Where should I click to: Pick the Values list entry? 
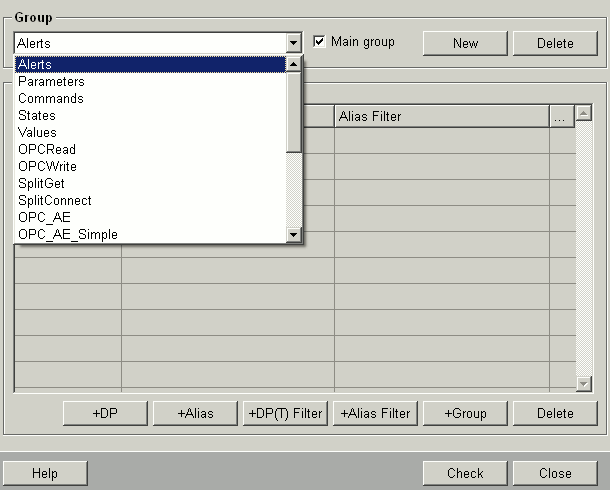pos(37,133)
